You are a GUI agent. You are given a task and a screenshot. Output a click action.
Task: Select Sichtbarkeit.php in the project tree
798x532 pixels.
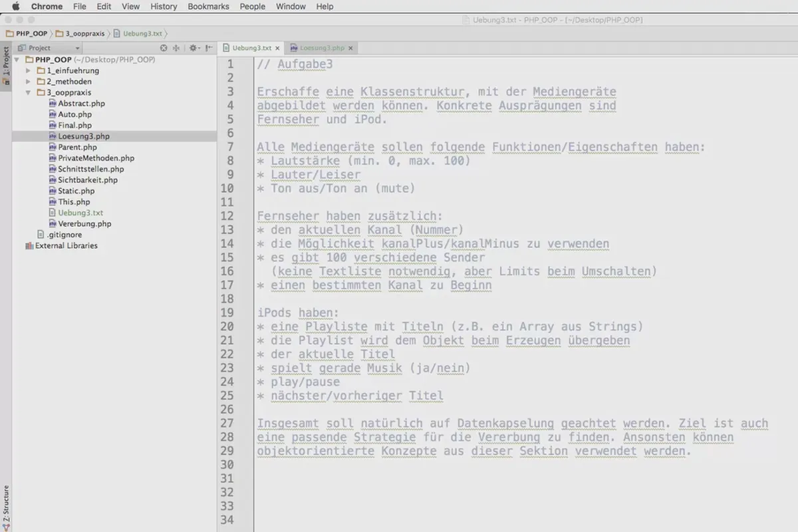tap(87, 180)
